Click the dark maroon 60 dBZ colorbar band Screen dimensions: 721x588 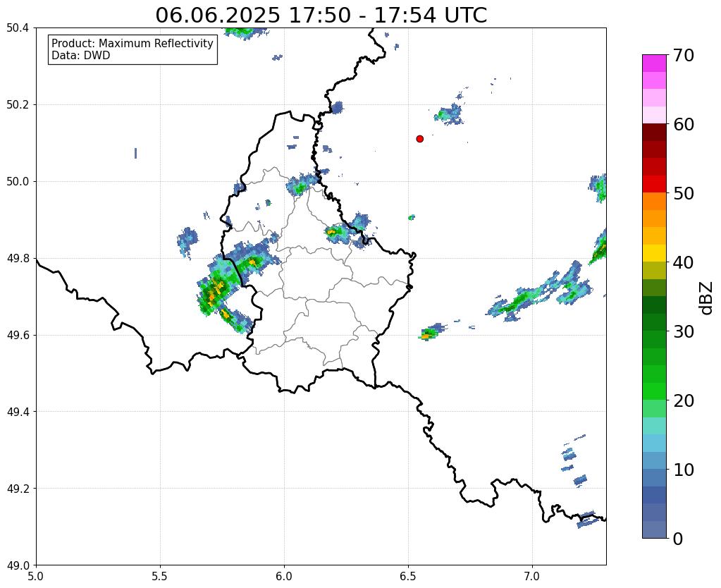654,133
